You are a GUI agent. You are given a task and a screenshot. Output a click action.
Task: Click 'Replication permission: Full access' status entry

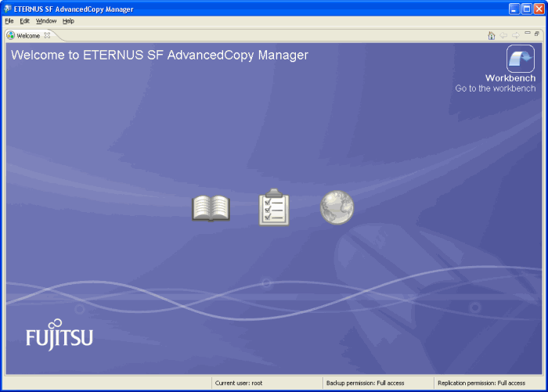[x=481, y=383]
